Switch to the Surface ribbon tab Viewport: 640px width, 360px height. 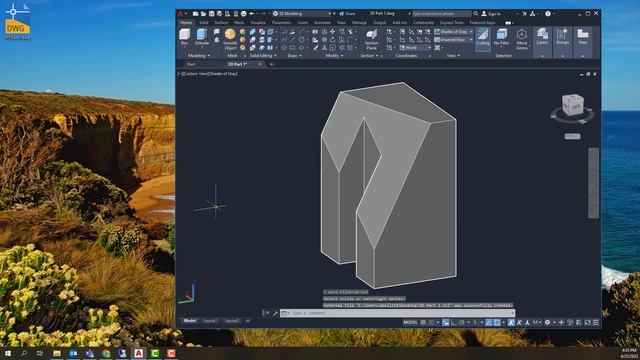pyautogui.click(x=221, y=23)
